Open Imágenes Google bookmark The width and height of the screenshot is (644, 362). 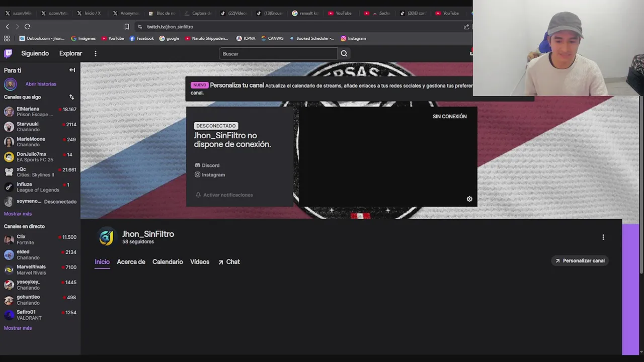coord(84,38)
